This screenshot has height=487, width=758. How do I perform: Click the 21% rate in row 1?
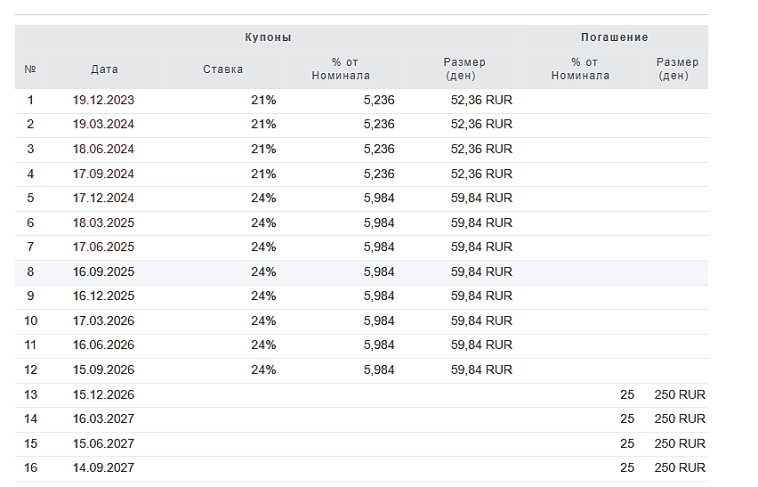(263, 100)
